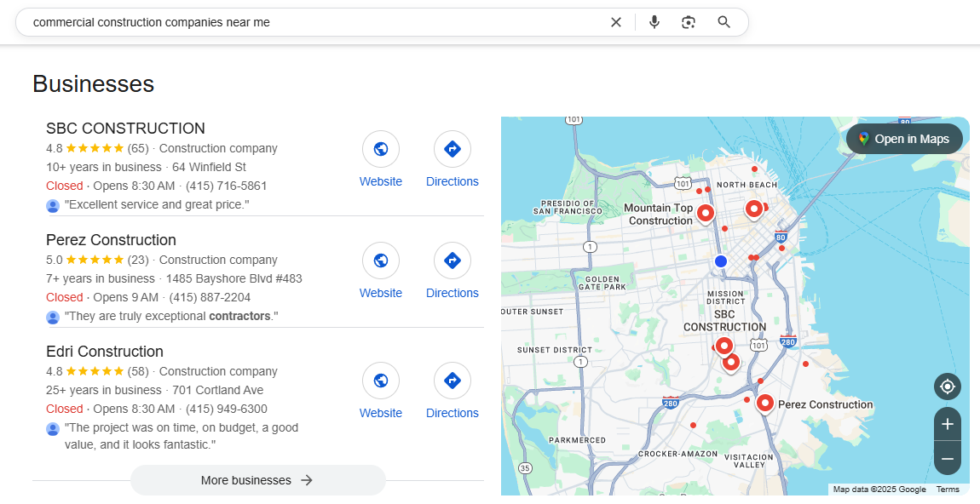Open the map Terms link

pyautogui.click(x=948, y=490)
